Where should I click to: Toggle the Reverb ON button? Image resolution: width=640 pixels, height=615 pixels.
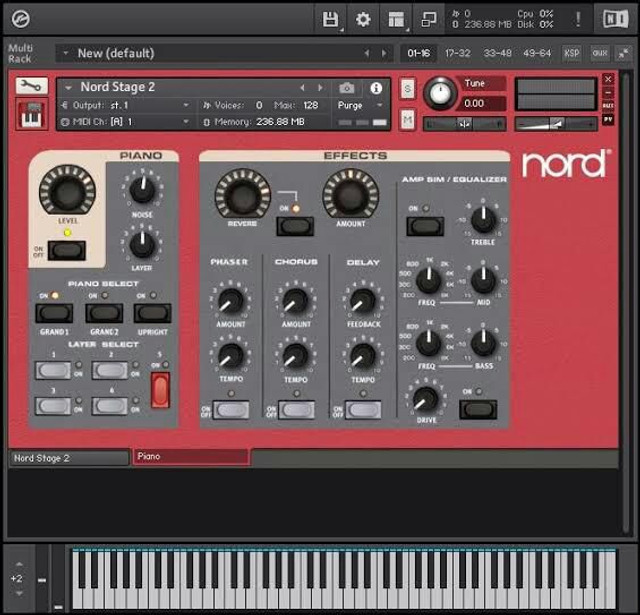pos(295,226)
